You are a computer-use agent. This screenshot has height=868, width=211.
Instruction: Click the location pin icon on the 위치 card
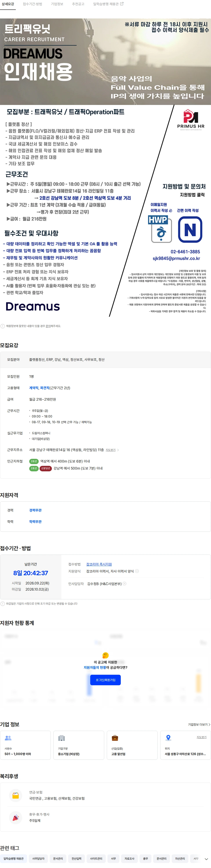tap(168, 738)
